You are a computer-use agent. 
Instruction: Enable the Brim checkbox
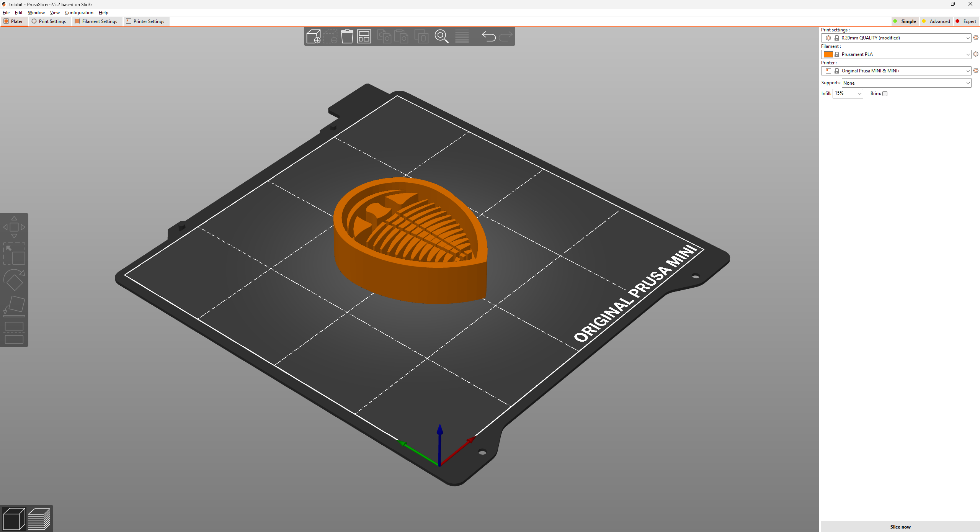click(884, 93)
